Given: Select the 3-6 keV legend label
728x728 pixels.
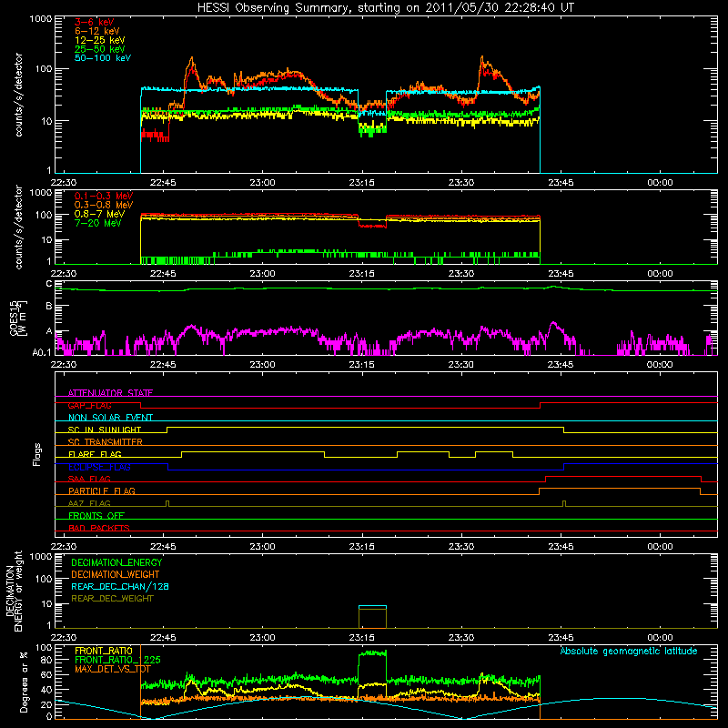Looking at the screenshot, I should [x=94, y=22].
